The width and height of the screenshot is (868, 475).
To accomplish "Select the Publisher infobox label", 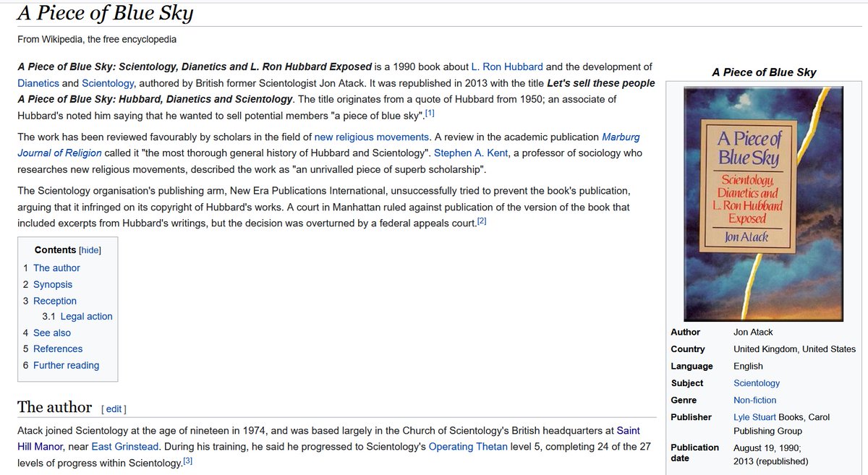I will [x=692, y=417].
